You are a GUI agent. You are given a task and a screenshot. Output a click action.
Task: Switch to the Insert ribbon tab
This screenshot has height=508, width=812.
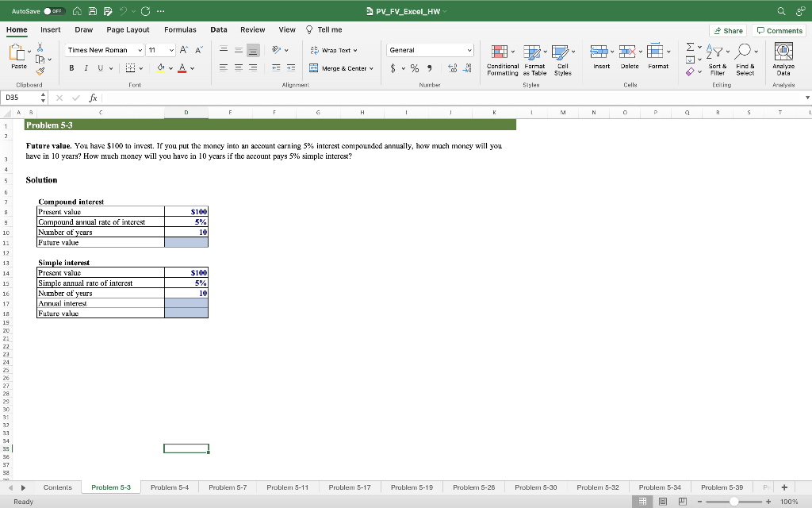pos(50,29)
